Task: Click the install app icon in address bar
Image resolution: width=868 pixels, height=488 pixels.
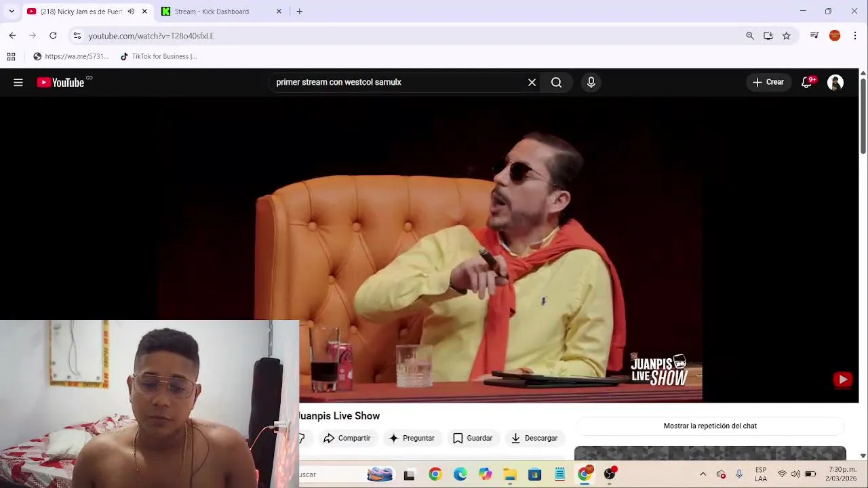Action: coord(768,36)
